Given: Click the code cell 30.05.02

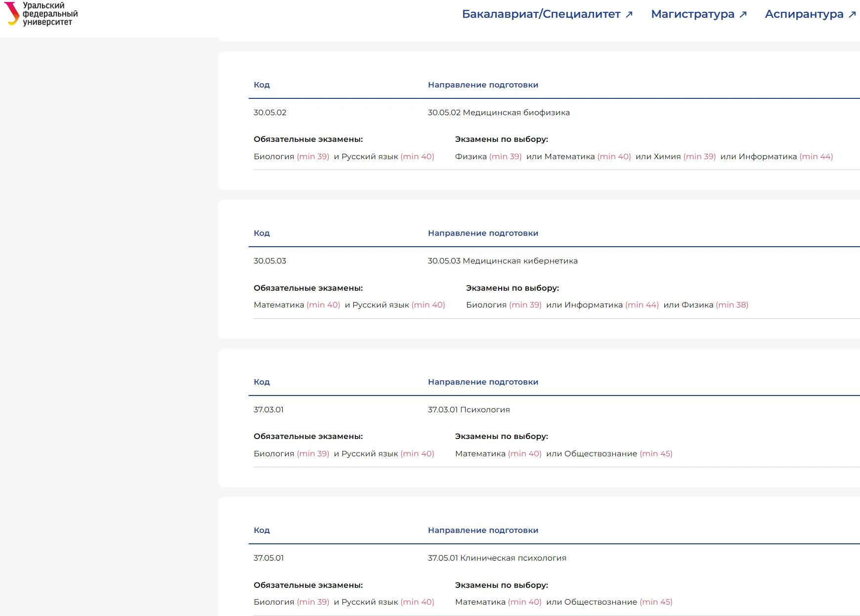Looking at the screenshot, I should point(270,113).
